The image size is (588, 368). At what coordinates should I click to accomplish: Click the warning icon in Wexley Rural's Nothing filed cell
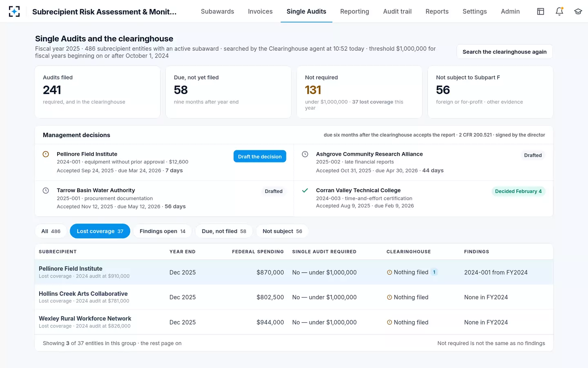390,322
